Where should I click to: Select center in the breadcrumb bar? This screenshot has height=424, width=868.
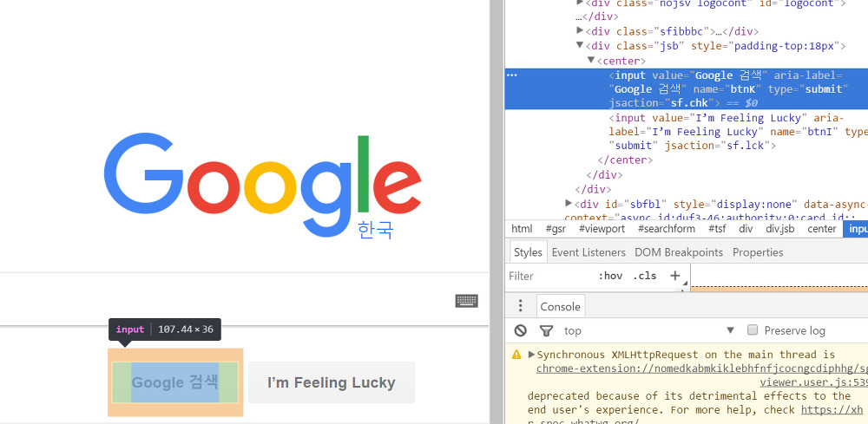tap(821, 229)
